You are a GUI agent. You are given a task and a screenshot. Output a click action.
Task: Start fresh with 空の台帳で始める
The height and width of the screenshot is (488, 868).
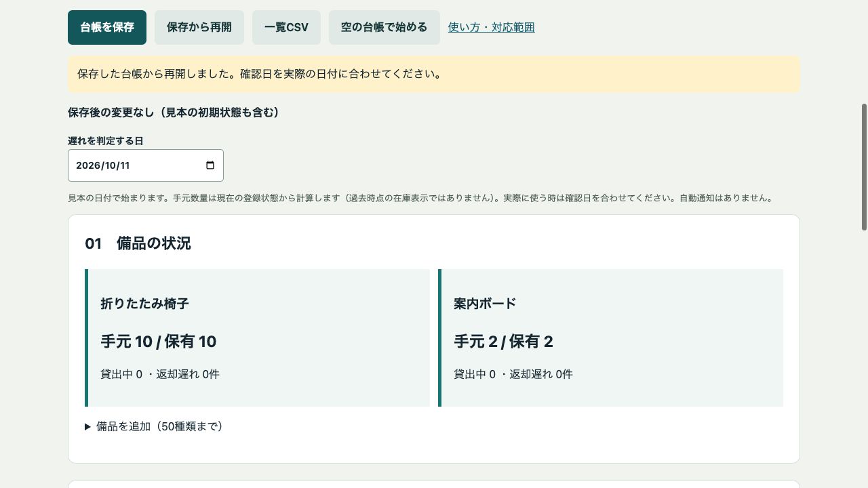point(384,27)
